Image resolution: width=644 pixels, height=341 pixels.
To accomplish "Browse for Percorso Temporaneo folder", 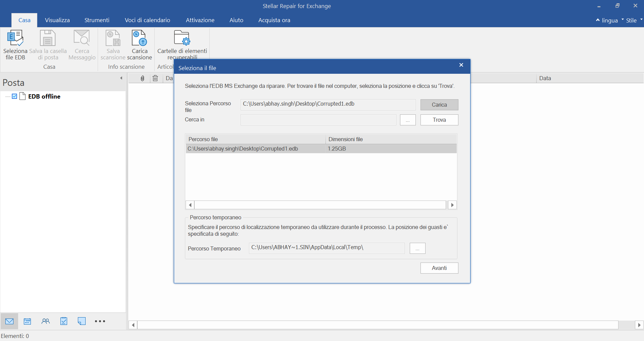I will click(417, 248).
